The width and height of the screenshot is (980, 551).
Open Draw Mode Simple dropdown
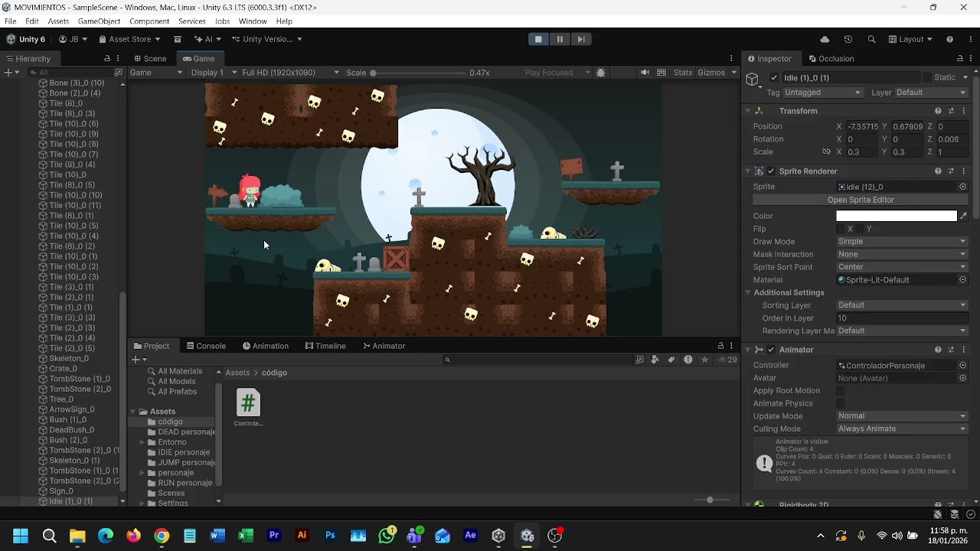click(902, 242)
